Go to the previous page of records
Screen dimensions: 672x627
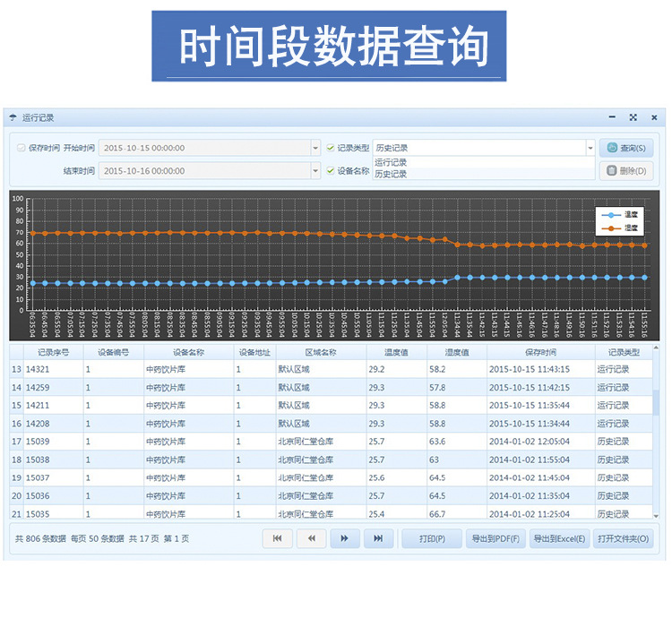311,538
